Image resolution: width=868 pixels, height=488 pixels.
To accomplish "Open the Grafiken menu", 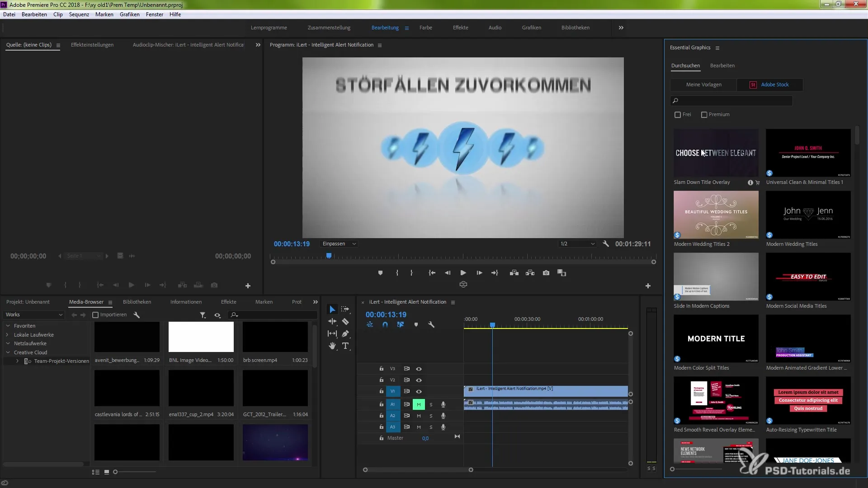I will (x=130, y=14).
